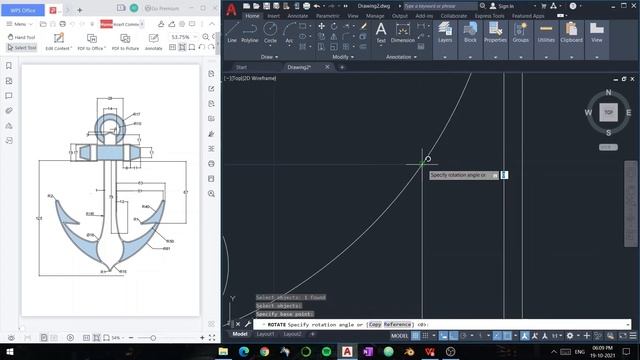Click Plot/print icon in AutoCAD toolbar
Image resolution: width=640 pixels, height=360 pixels.
coord(307,6)
